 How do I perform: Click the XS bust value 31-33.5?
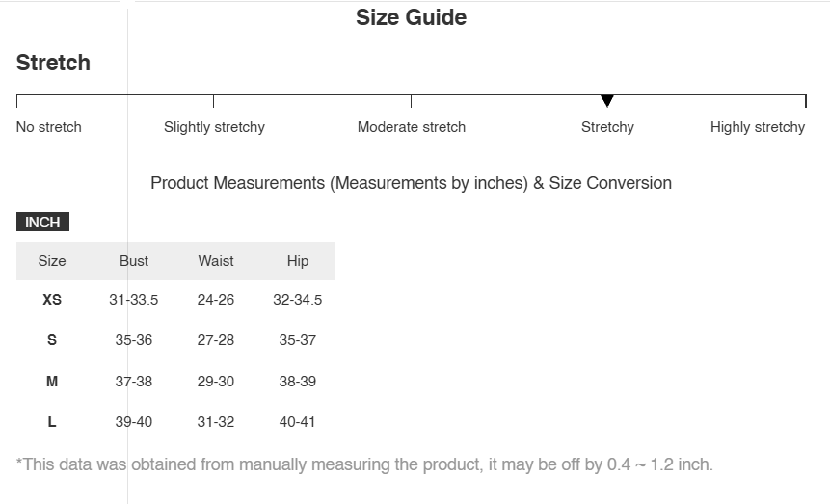(134, 300)
